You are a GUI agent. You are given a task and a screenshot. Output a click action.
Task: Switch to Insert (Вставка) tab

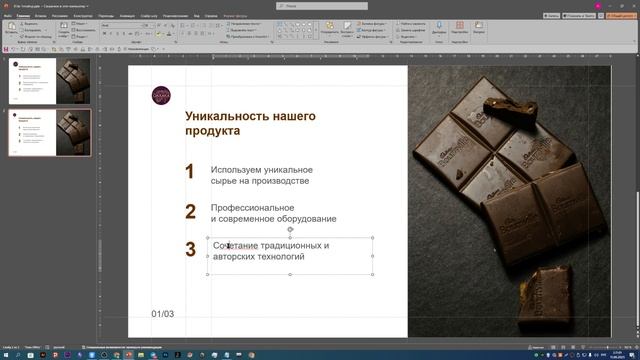tap(40, 16)
